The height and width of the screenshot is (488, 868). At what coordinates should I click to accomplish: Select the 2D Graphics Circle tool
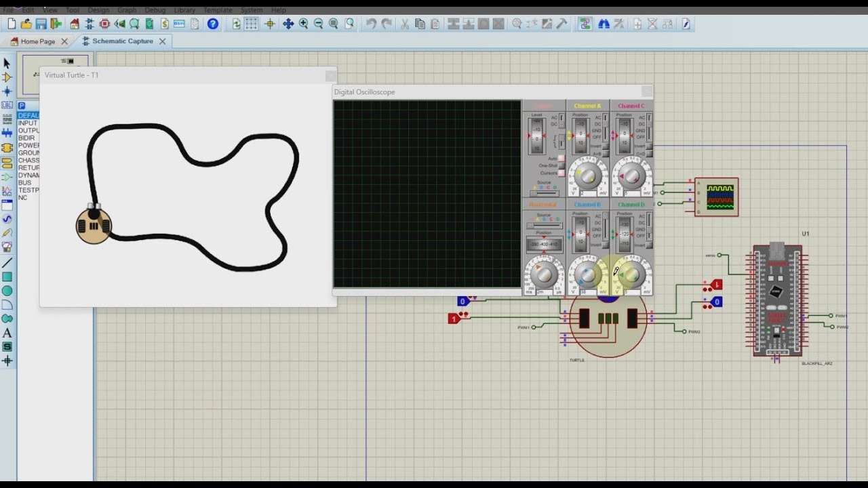[x=7, y=291]
